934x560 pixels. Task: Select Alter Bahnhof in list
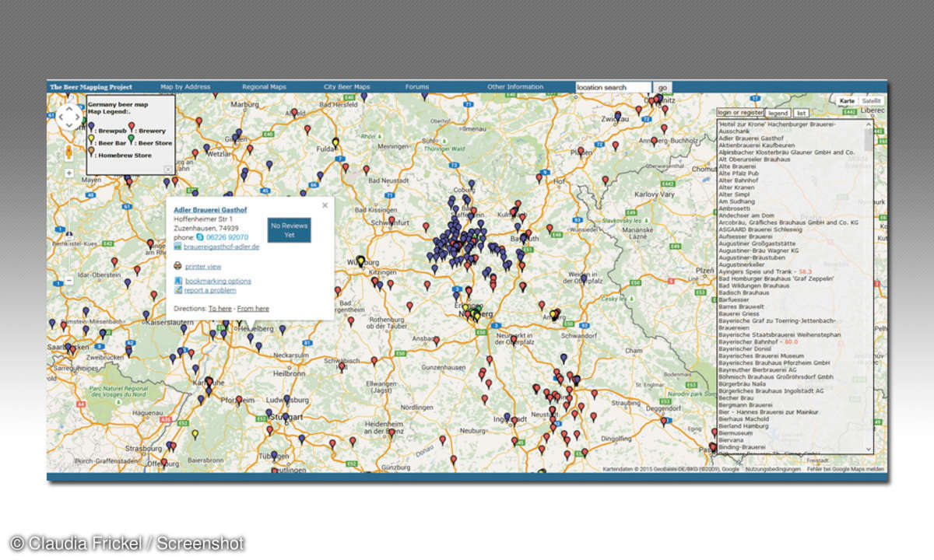pyautogui.click(x=739, y=180)
